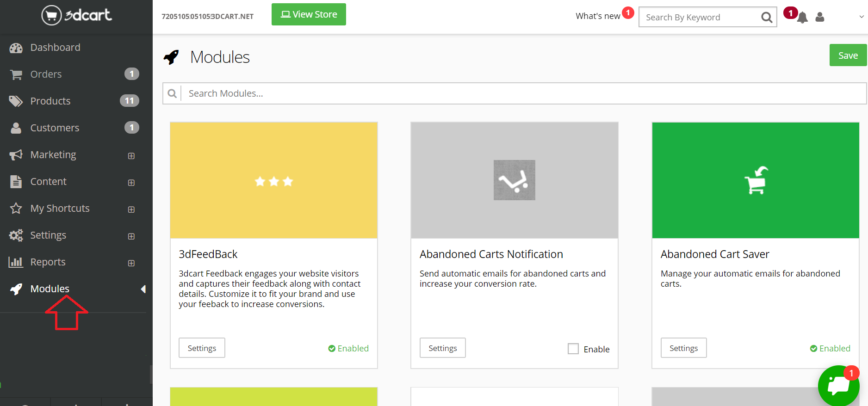Viewport: 868px width, 406px height.
Task: Go to Orders in sidebar
Action: [46, 74]
